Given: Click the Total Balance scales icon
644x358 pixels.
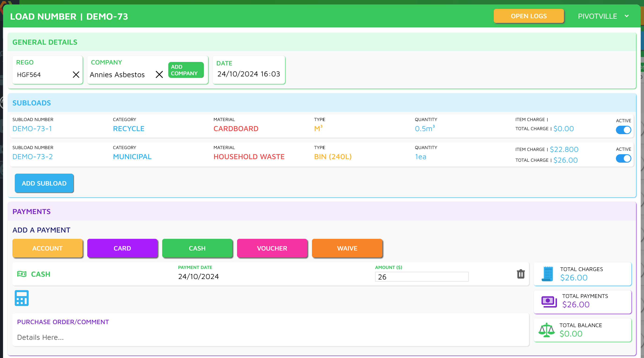Looking at the screenshot, I should (546, 330).
